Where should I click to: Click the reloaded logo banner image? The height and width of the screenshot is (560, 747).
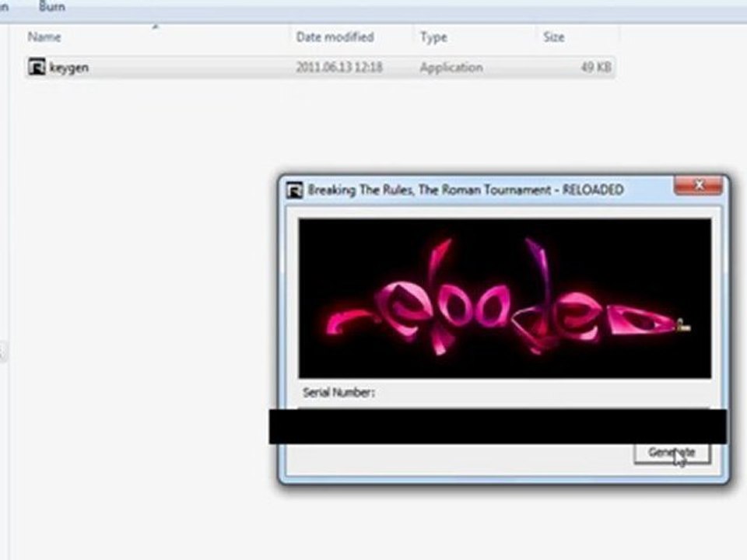click(504, 299)
